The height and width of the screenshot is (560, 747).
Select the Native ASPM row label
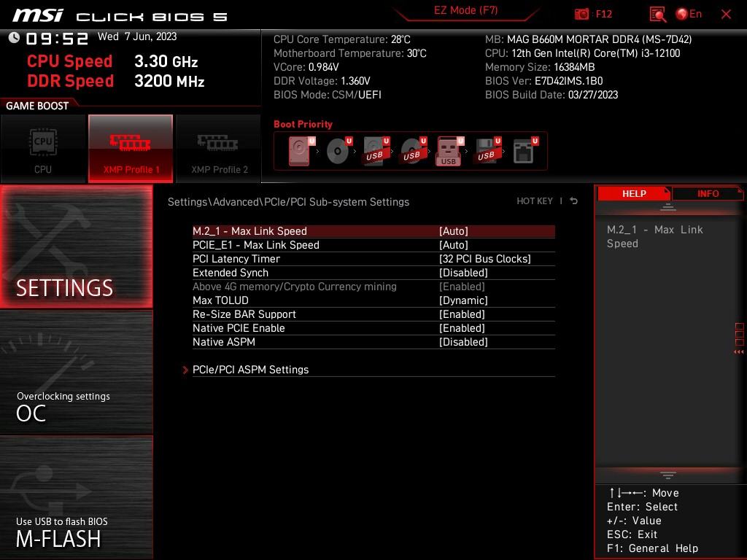pyautogui.click(x=224, y=342)
